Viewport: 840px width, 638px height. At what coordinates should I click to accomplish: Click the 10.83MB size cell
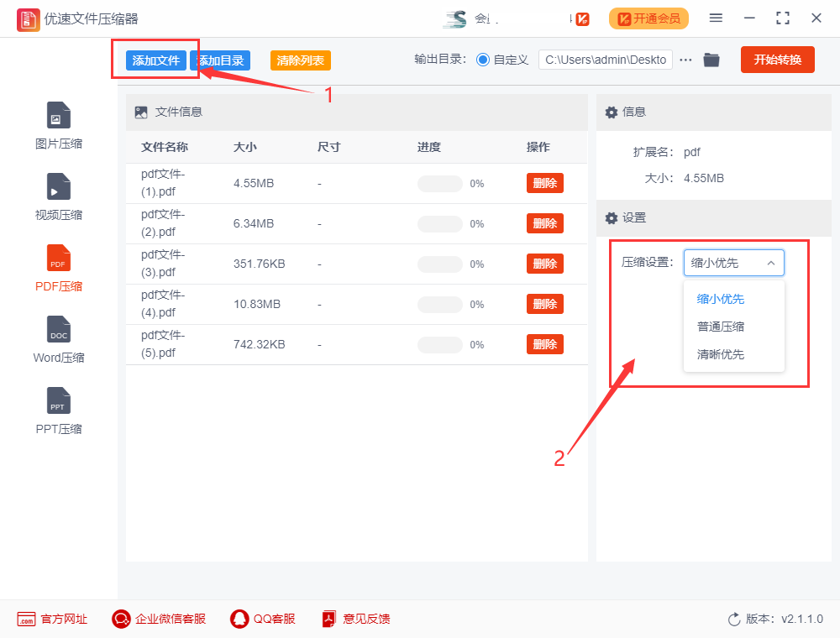pos(256,304)
